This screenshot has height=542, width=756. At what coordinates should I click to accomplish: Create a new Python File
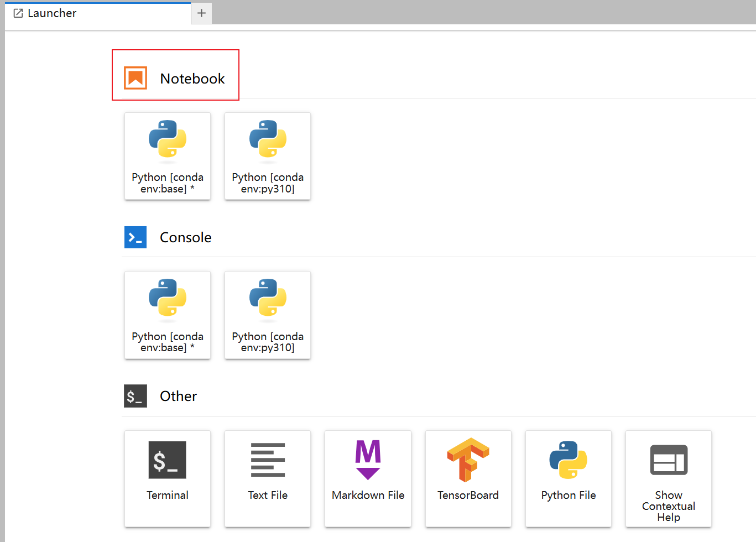[569, 478]
